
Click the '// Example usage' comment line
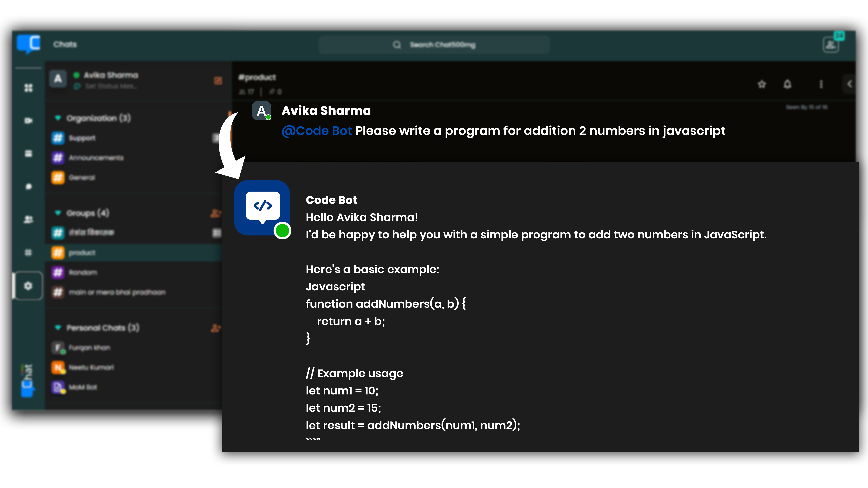coord(354,373)
